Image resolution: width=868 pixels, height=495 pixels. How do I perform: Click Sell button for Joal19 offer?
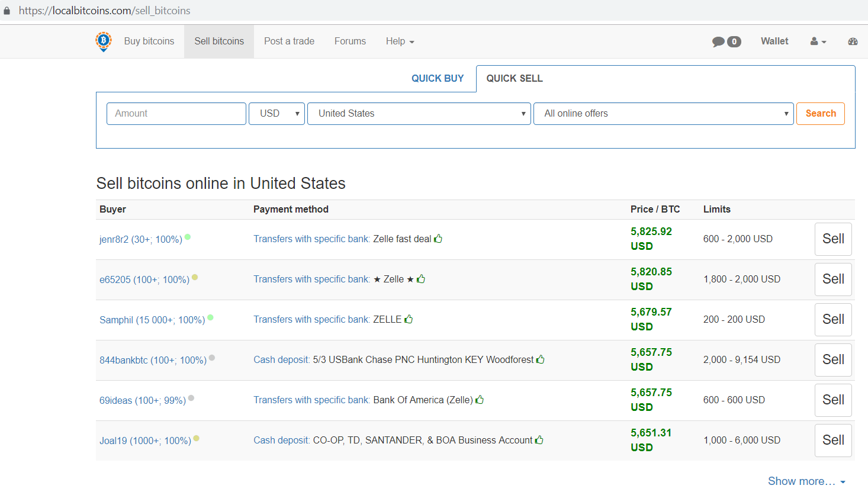[x=833, y=441]
